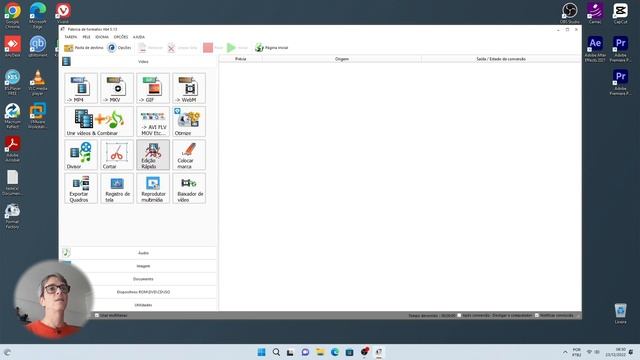Open taskbar Search

[x=276, y=352]
